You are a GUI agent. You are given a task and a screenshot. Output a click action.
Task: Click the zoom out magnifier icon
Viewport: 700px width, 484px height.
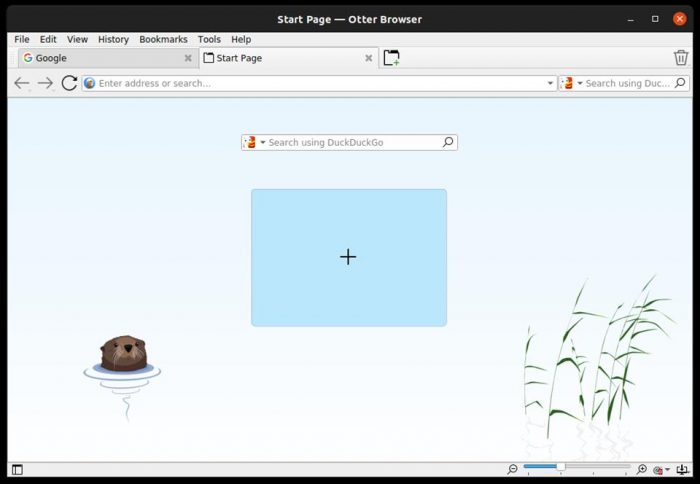click(x=513, y=469)
